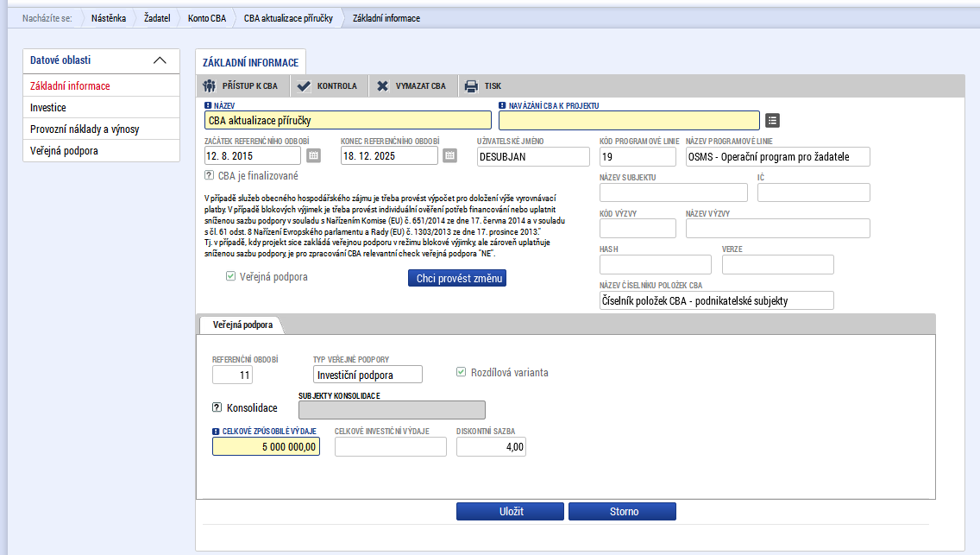980x555 pixels.
Task: Go to Nástěnka breadcrumb
Action: 109,18
